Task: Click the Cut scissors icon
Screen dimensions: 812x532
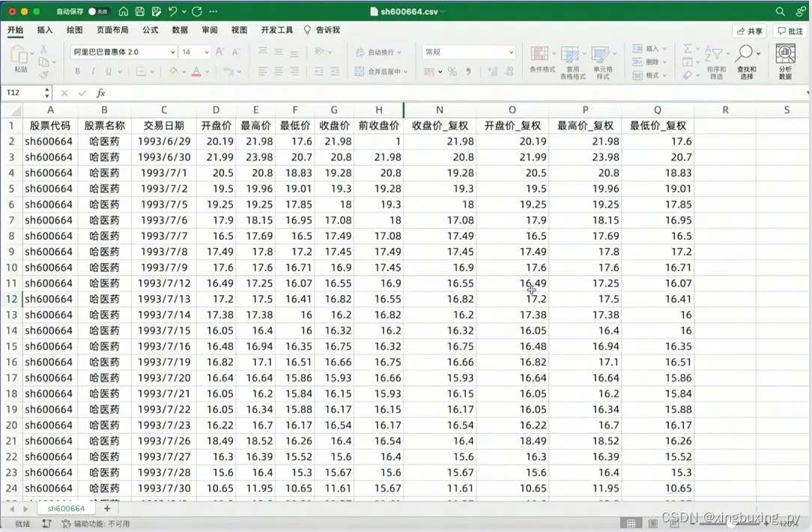Action: pyautogui.click(x=43, y=49)
